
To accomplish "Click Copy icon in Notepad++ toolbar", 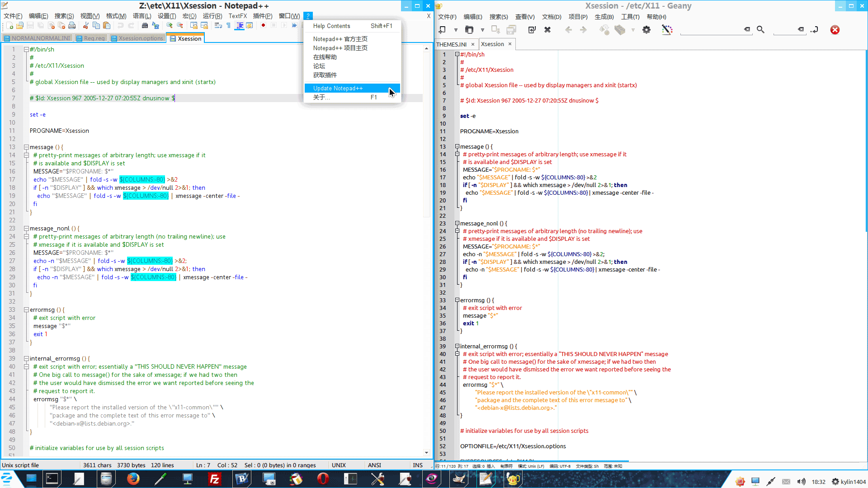I will click(96, 26).
